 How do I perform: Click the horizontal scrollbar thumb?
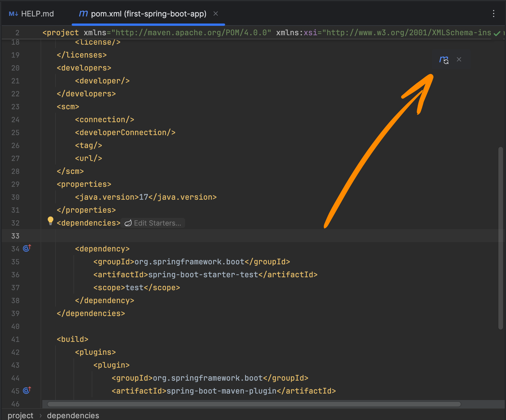pos(254,404)
